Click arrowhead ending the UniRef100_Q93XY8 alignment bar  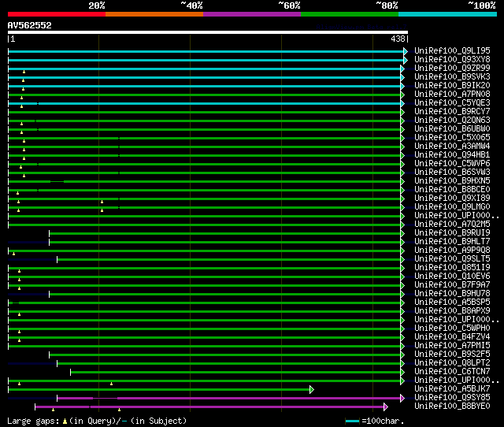click(x=406, y=60)
